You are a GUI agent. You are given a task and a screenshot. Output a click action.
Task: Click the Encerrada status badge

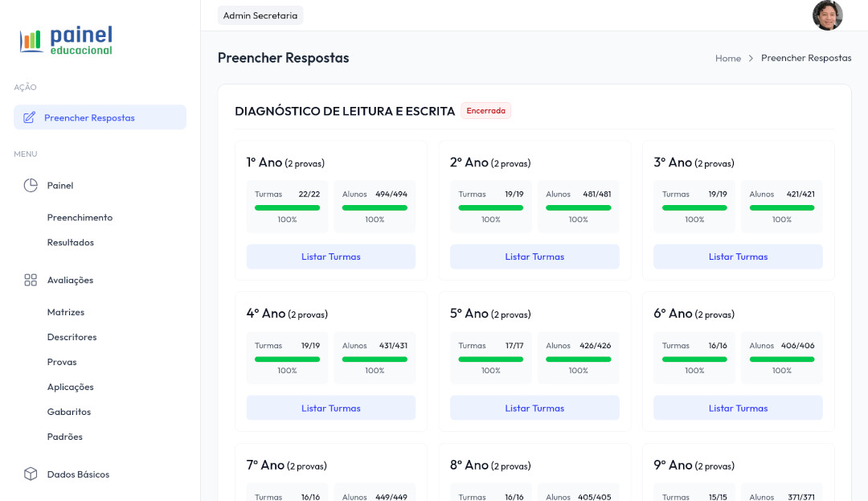[486, 111]
